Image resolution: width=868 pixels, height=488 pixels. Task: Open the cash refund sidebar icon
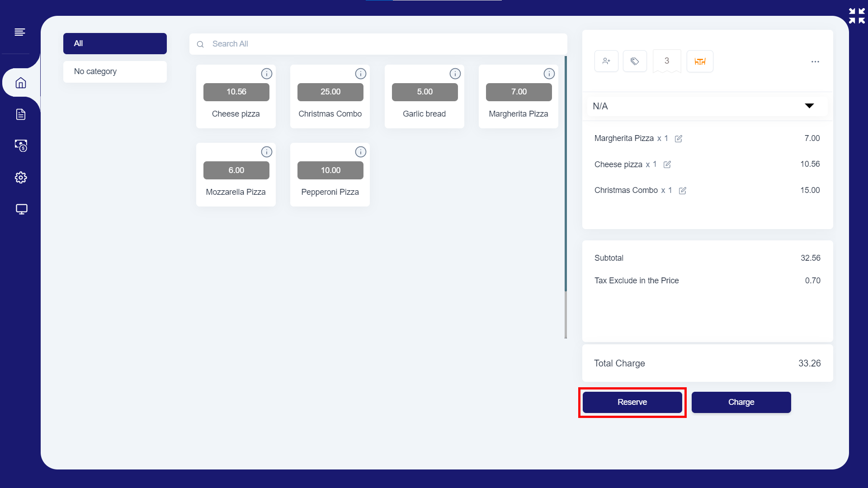pos(21,145)
